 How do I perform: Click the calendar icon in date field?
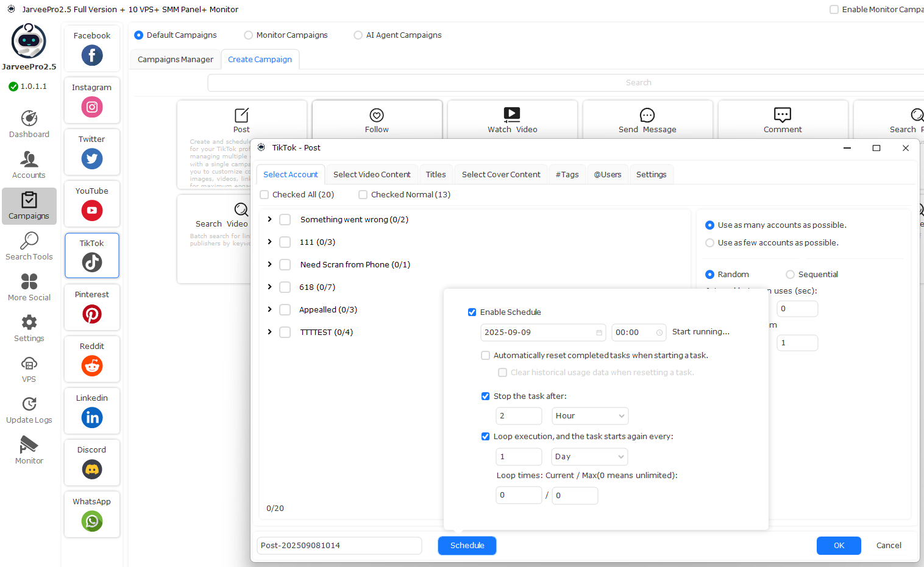click(x=599, y=333)
